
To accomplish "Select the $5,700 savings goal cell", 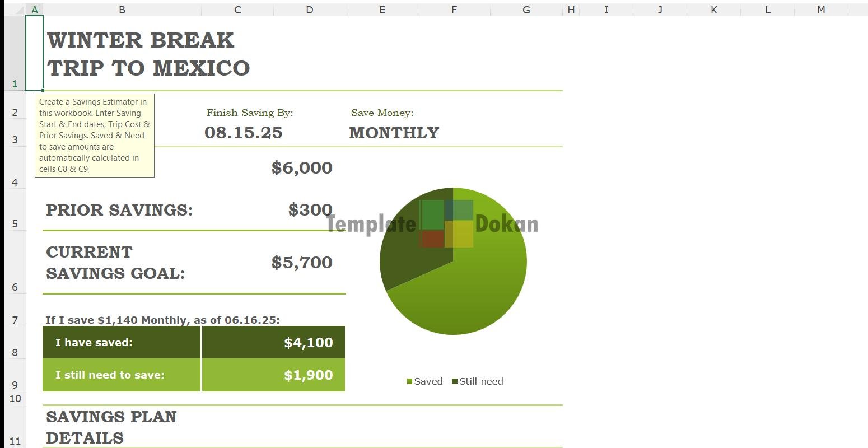I will (x=302, y=262).
